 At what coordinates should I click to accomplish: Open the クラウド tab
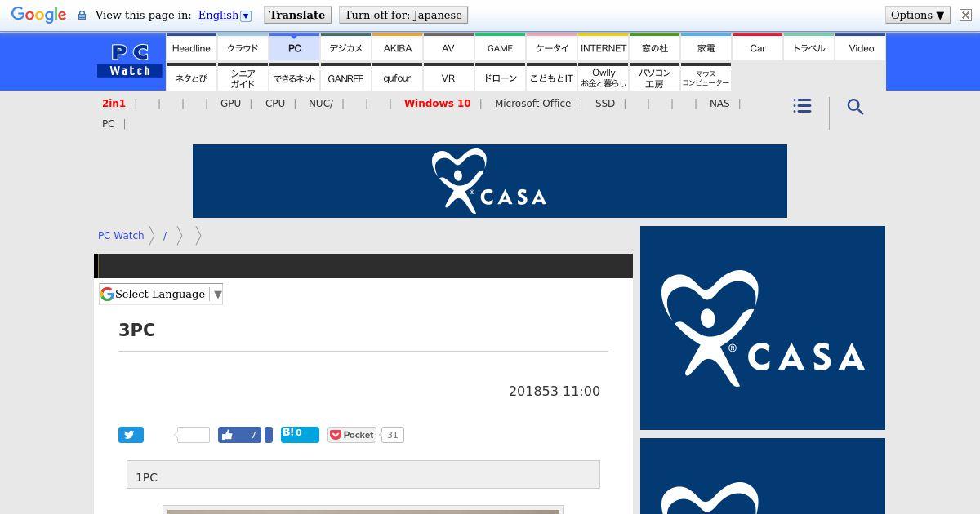[x=243, y=48]
